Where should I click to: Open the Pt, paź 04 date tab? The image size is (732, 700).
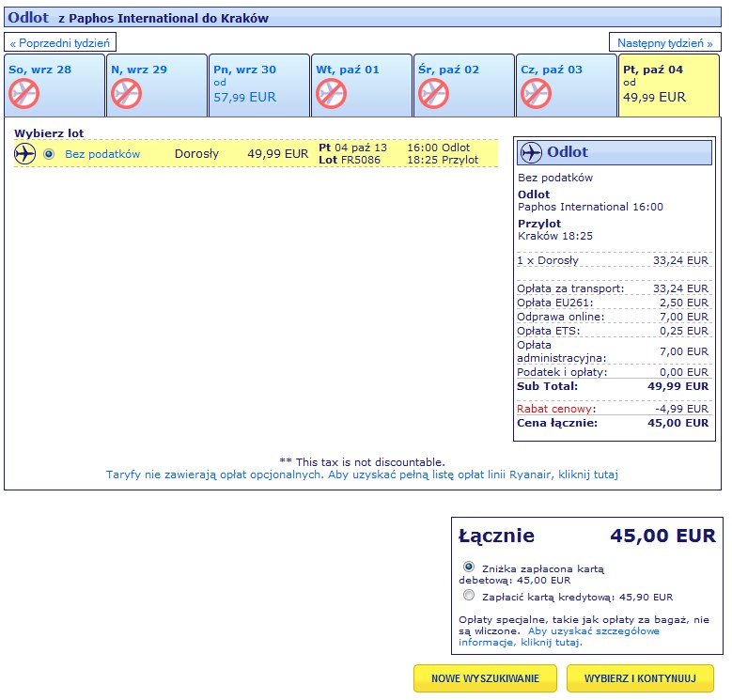point(669,86)
